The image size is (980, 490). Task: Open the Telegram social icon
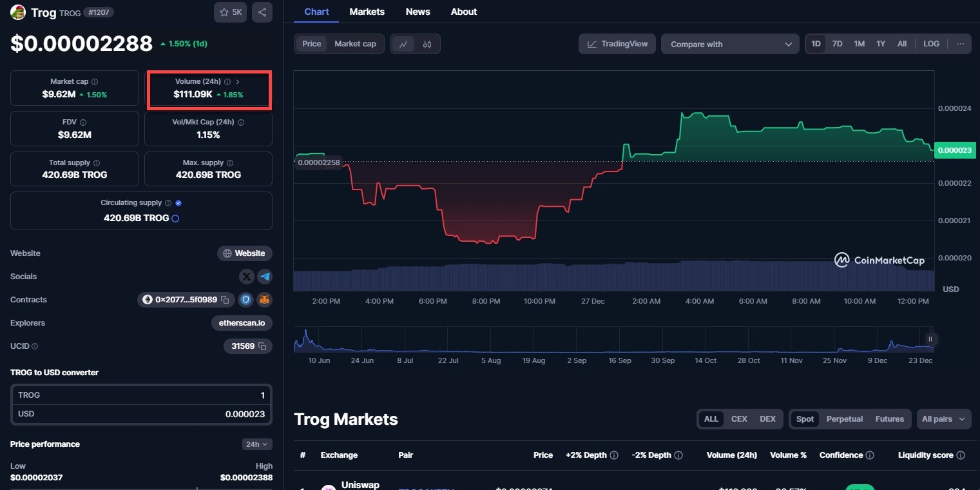(265, 277)
